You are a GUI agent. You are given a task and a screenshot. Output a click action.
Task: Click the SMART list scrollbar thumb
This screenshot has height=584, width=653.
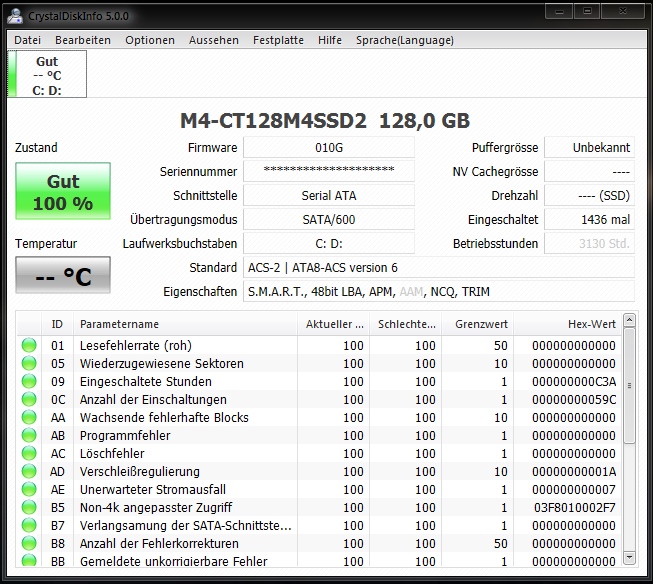[x=629, y=385]
